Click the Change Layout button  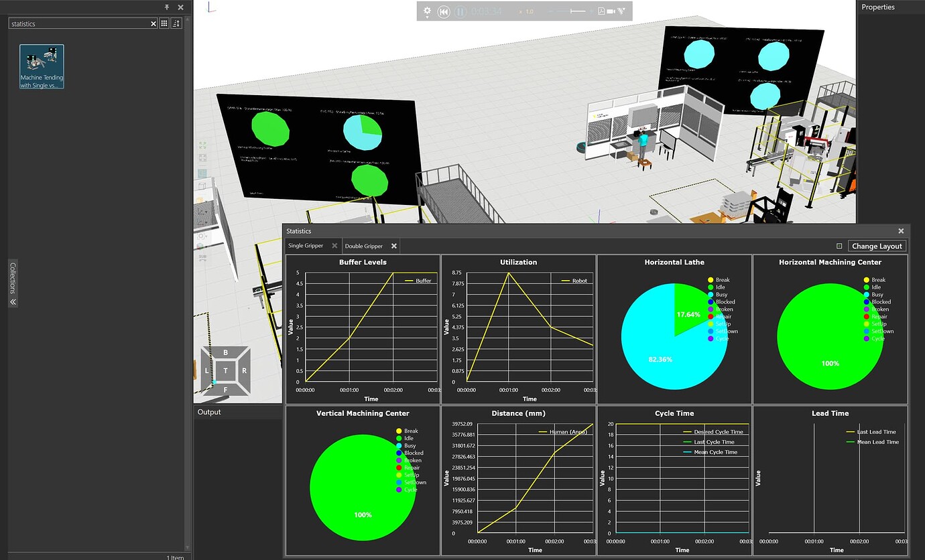coord(877,246)
